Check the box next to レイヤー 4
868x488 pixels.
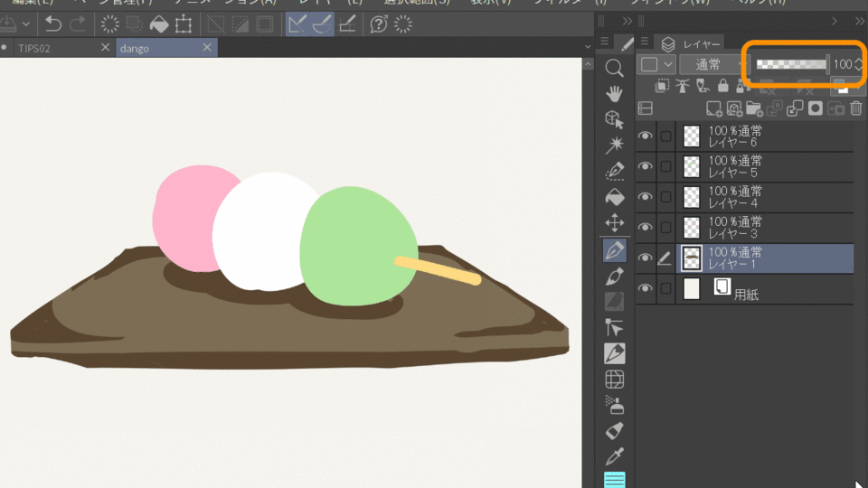666,197
